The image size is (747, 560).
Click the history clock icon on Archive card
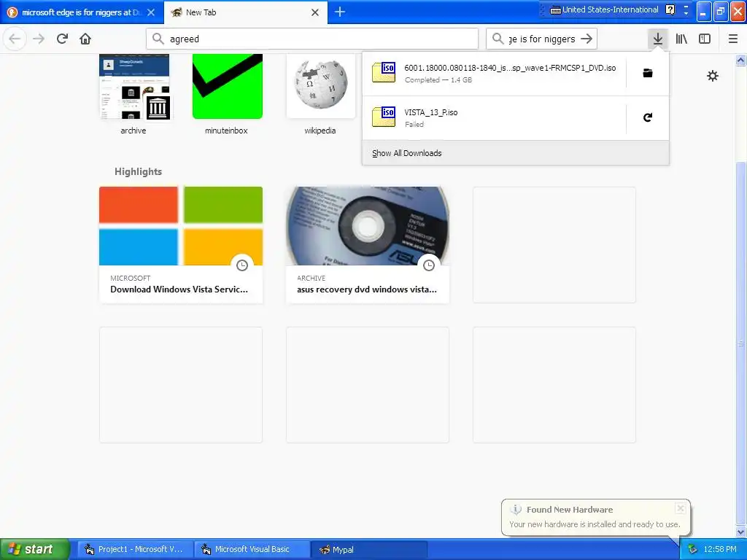tap(429, 265)
